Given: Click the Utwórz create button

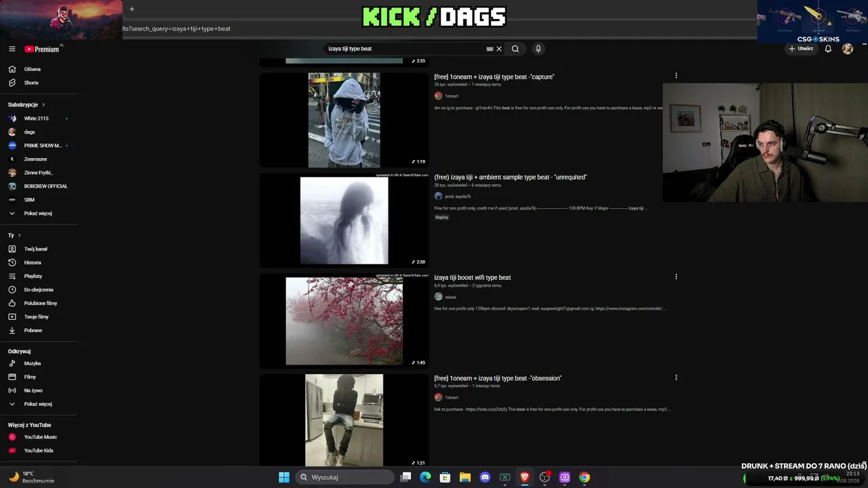Looking at the screenshot, I should 801,49.
